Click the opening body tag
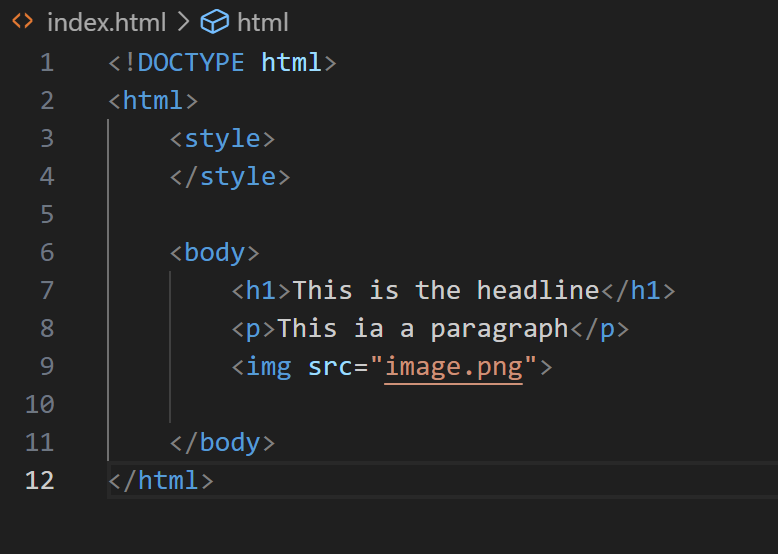Viewport: 778px width, 554px height. [x=214, y=253]
